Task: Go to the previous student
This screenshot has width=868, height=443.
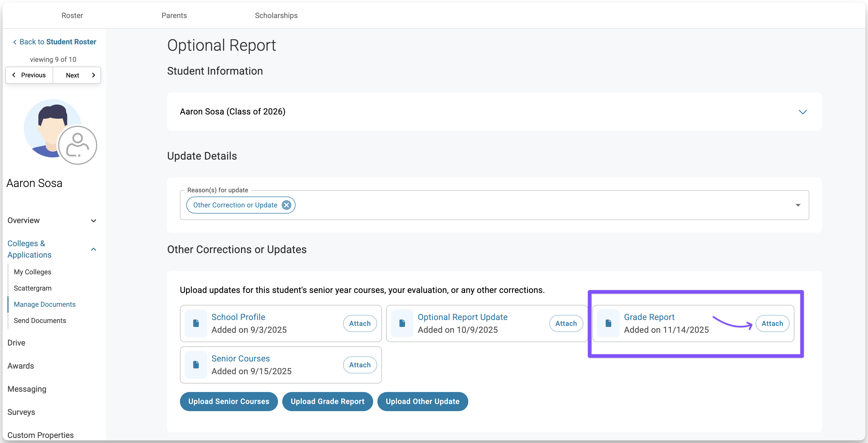Action: coord(29,75)
